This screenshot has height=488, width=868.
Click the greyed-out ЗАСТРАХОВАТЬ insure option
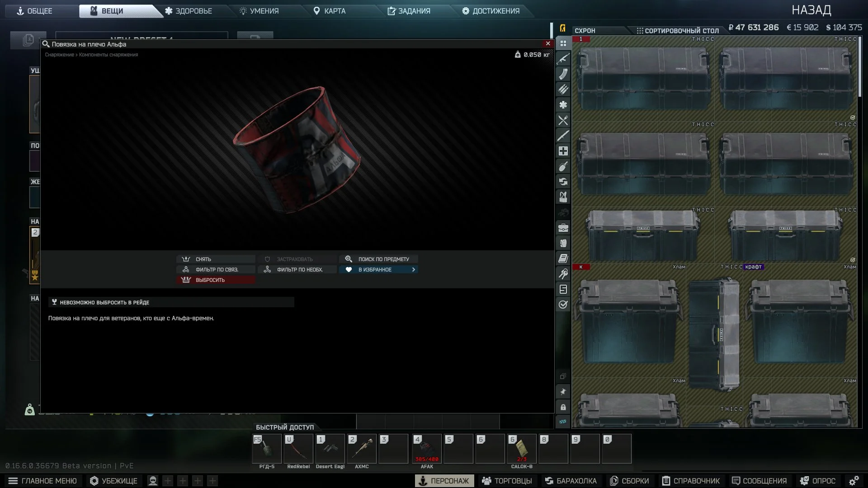297,259
